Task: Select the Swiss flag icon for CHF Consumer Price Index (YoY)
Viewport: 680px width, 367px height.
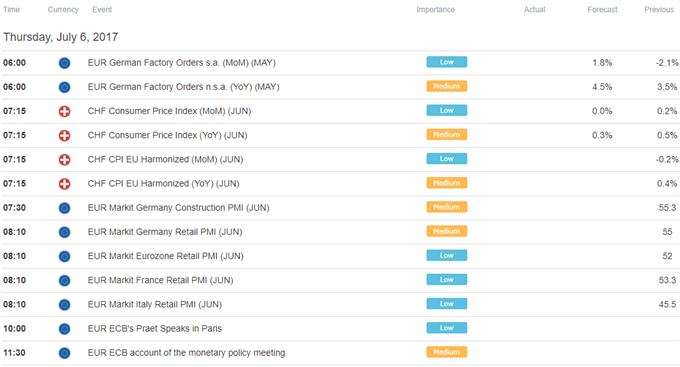Action: [64, 136]
